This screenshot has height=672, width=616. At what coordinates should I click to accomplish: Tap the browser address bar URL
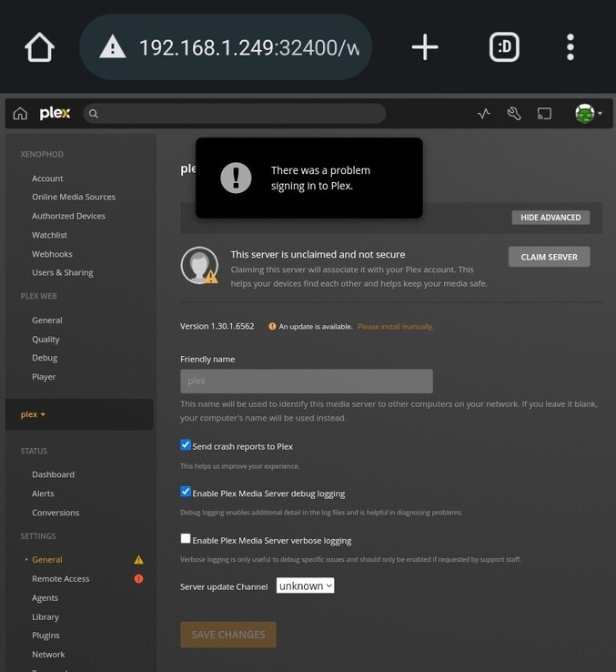(249, 47)
